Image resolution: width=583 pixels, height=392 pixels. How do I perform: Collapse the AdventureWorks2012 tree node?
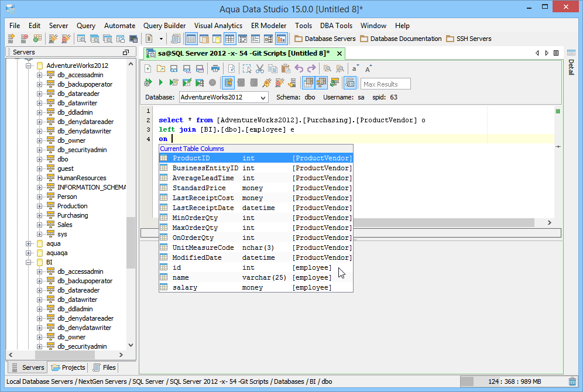28,66
